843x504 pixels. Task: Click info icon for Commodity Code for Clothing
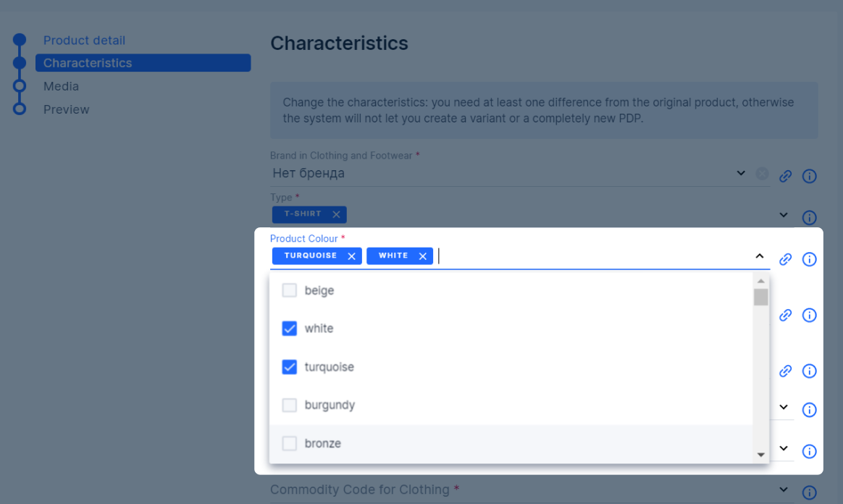(809, 492)
